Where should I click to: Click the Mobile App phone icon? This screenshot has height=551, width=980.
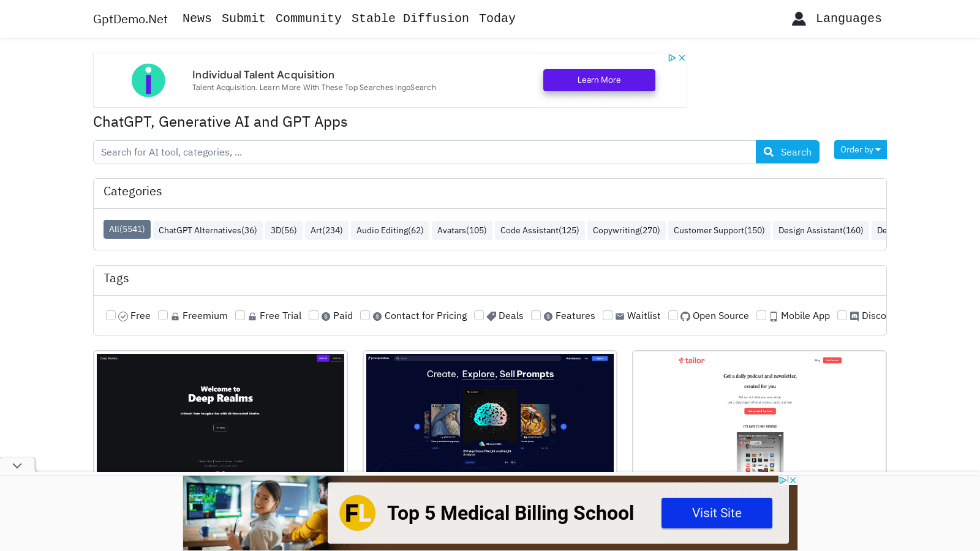click(x=774, y=317)
